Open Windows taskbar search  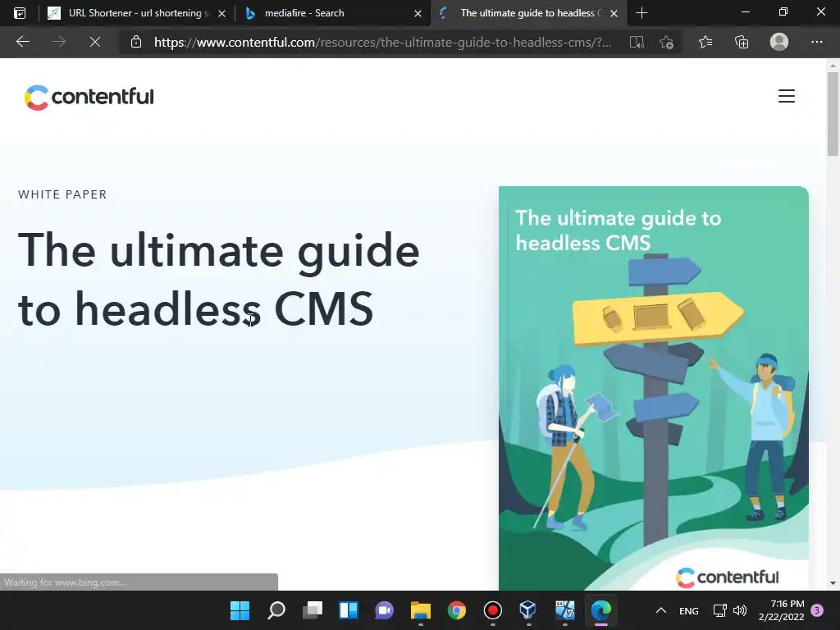(x=276, y=610)
